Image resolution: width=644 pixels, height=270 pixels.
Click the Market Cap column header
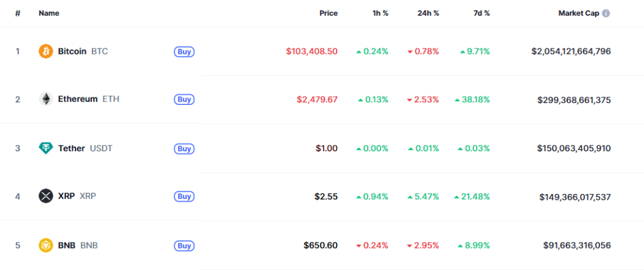[579, 13]
